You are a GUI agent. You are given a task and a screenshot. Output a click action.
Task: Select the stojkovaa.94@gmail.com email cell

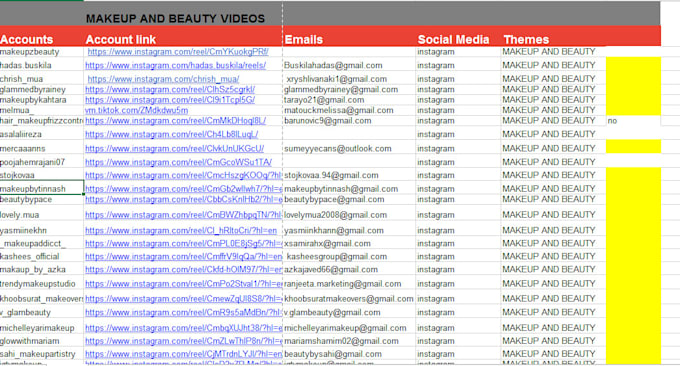349,175
